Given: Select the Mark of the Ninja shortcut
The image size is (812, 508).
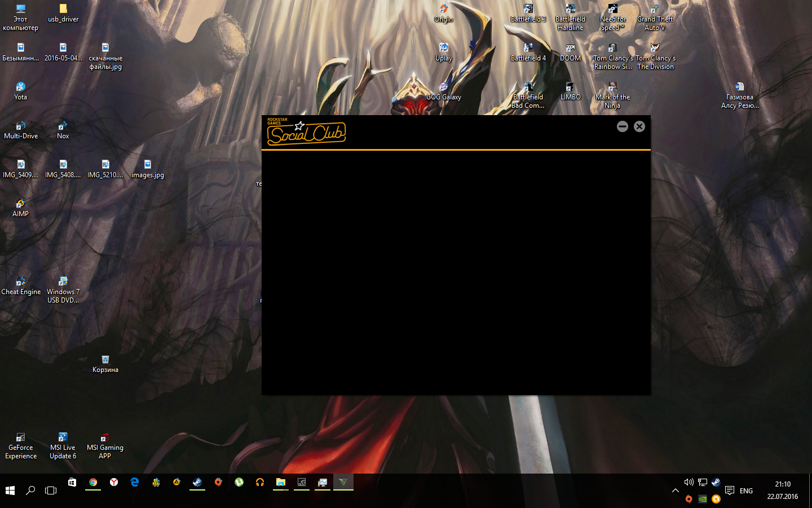Looking at the screenshot, I should [612, 95].
